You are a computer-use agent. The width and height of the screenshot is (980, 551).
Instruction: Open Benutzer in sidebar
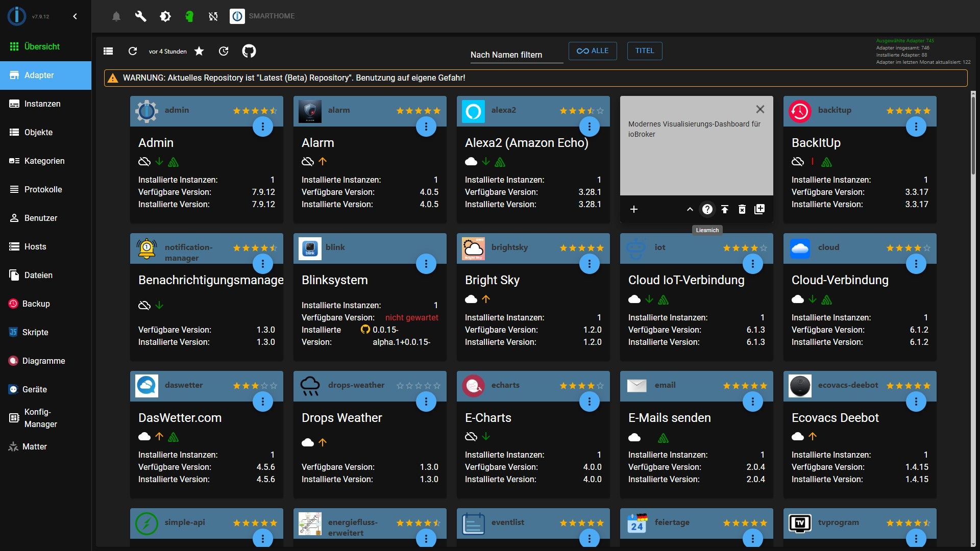pyautogui.click(x=46, y=218)
